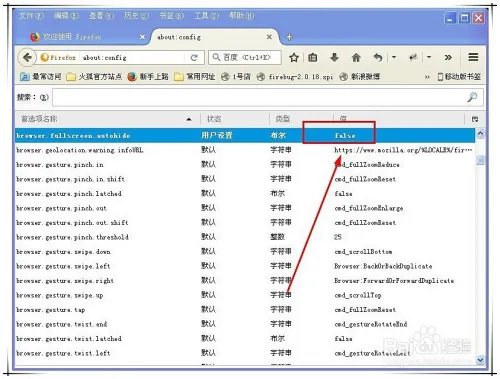Click the magnifier icon in 百度 search box
This screenshot has width=500, height=379.
216,57
